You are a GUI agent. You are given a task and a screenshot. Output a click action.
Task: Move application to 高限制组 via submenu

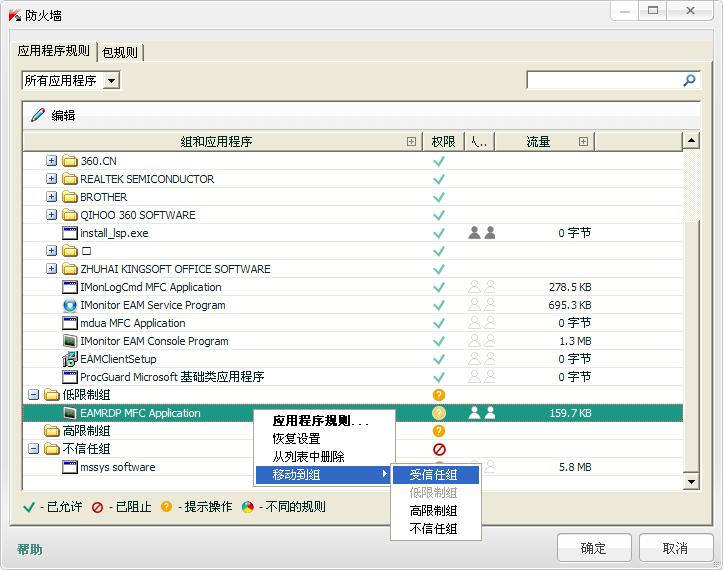click(436, 511)
